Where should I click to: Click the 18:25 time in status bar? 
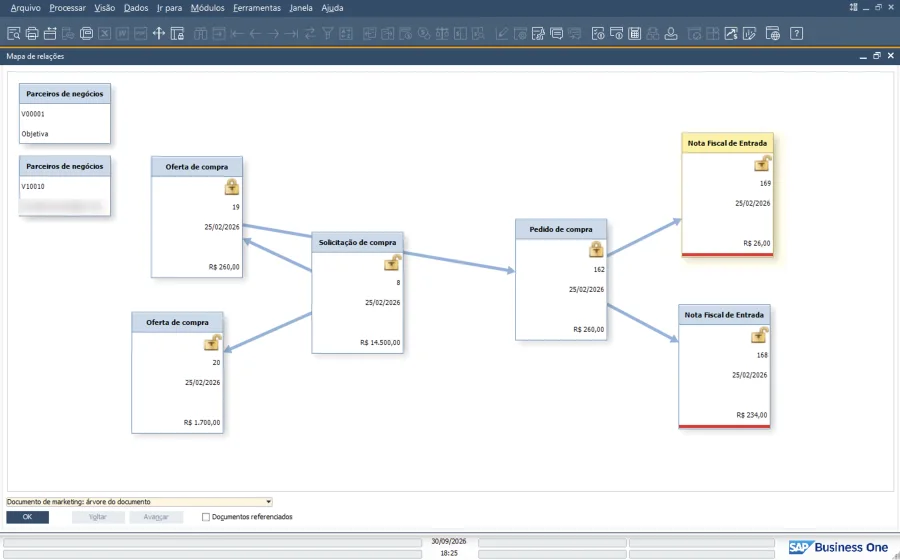click(449, 553)
